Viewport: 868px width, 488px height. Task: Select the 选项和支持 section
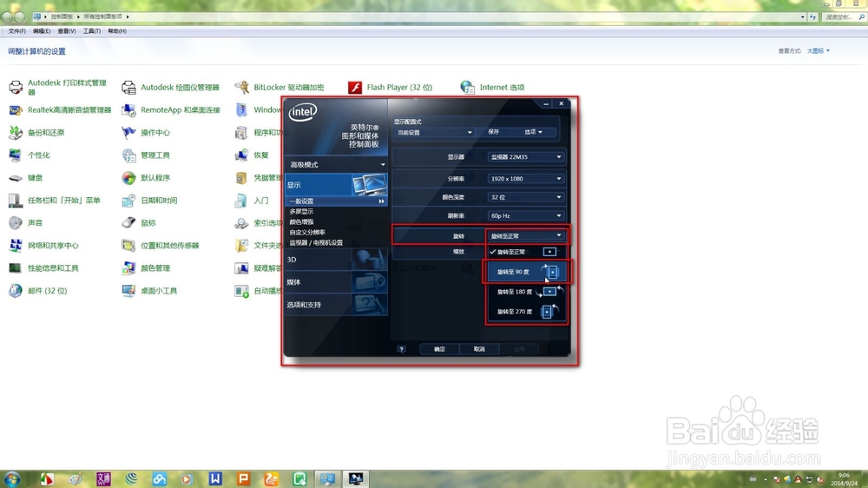336,305
